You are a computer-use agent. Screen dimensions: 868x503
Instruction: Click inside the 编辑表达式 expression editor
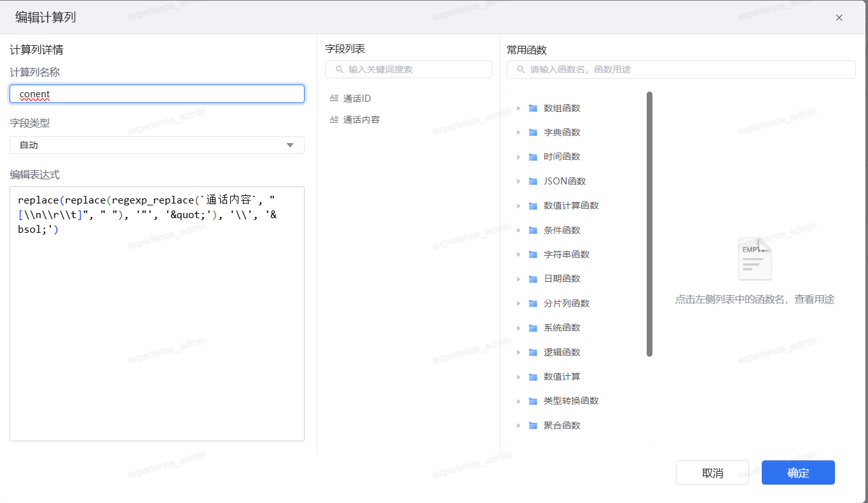coord(156,331)
